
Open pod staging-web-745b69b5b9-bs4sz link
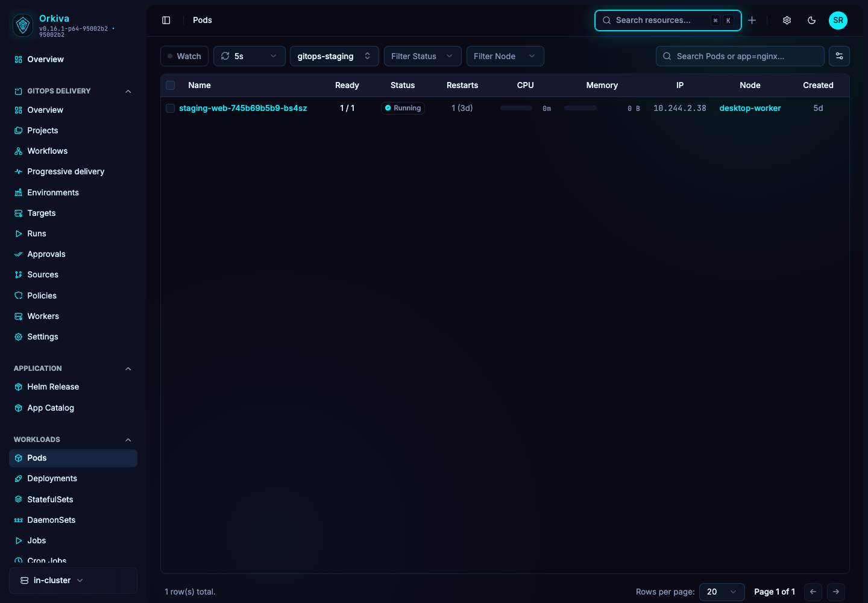(243, 109)
